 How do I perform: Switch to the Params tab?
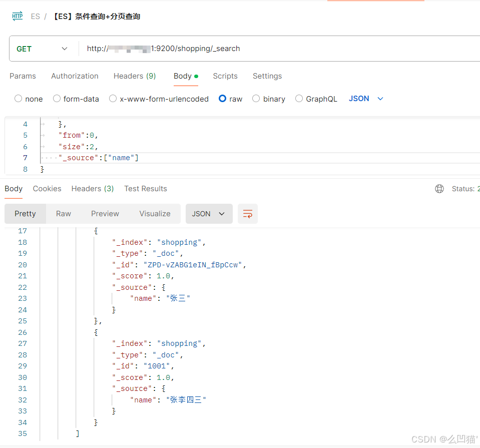pos(23,76)
